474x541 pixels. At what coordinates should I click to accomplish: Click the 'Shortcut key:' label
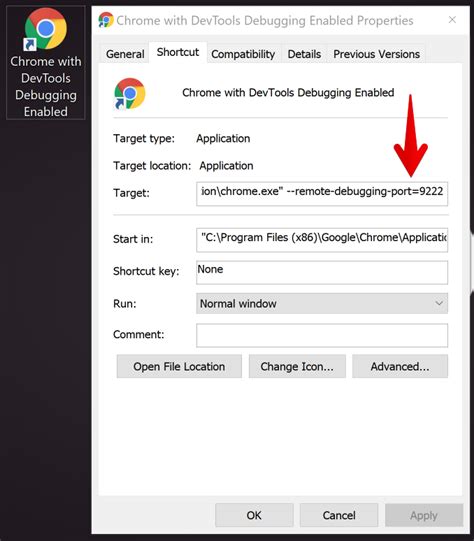[146, 271]
